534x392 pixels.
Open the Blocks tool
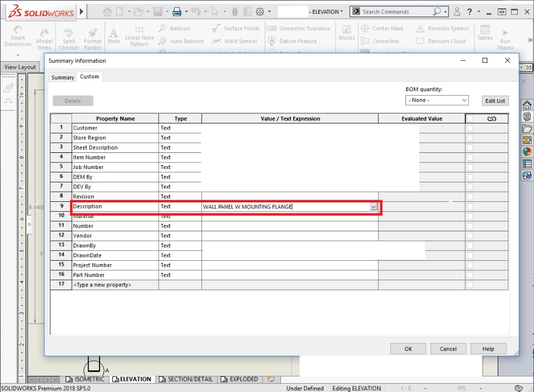pos(347,33)
